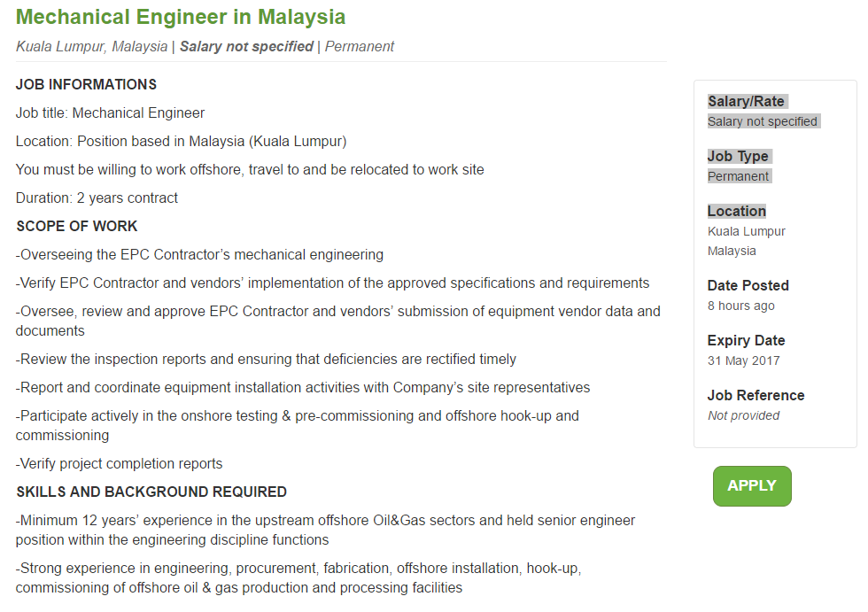Select the JOB INFORMATIONS section heading
Screen dimensions: 868x612
[x=85, y=85]
